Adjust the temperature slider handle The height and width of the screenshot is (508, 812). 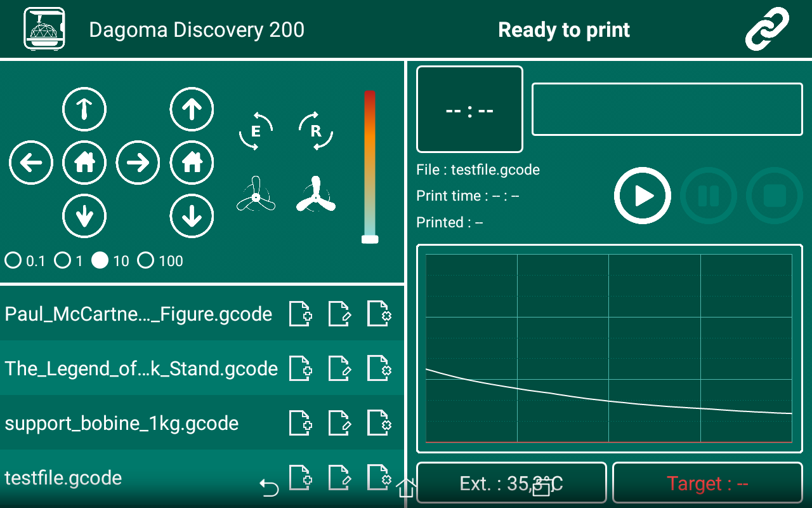(x=370, y=239)
